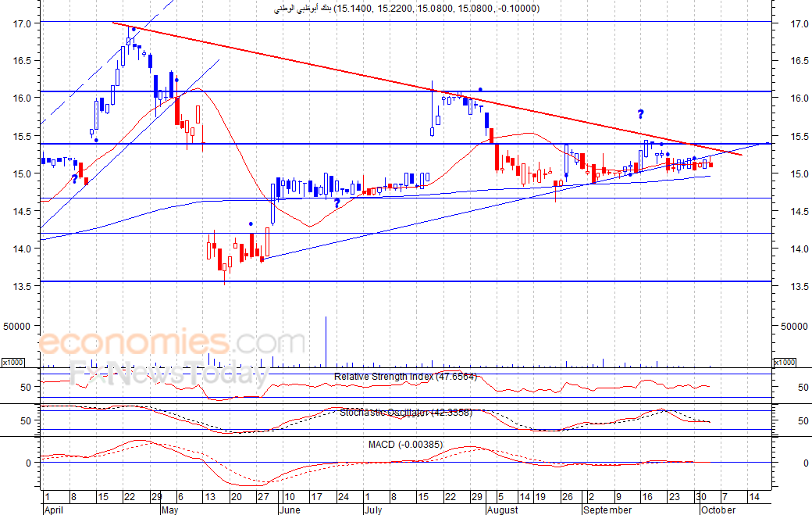
Task: Select the September month label
Action: tap(607, 510)
